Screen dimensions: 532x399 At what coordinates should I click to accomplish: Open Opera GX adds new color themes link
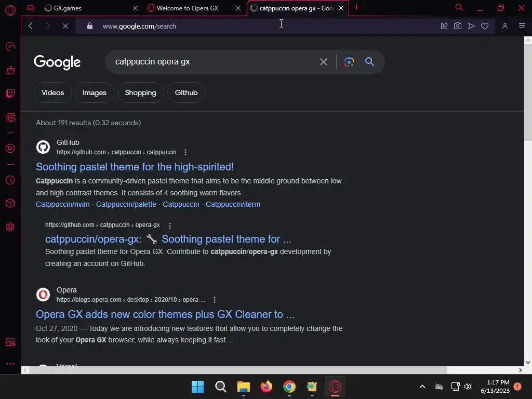click(165, 314)
